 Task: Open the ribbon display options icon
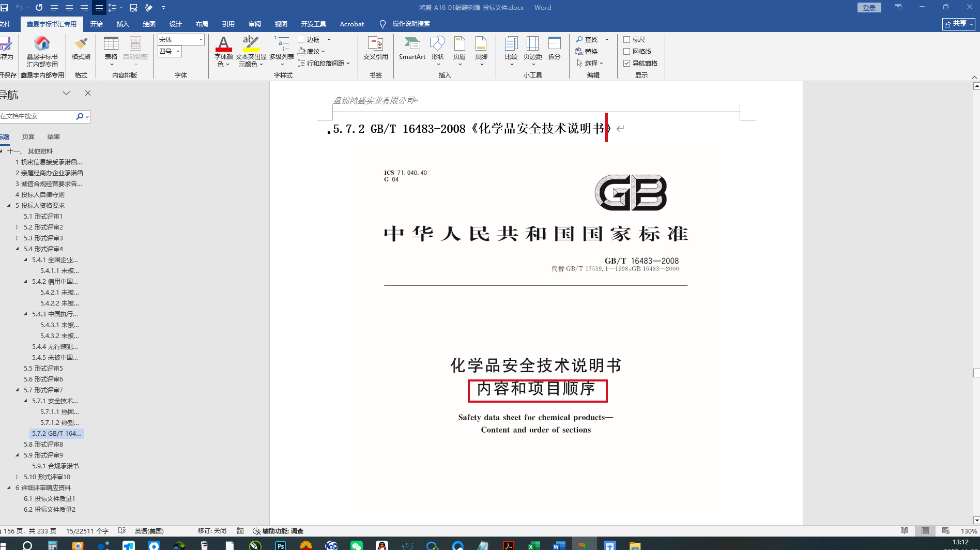pyautogui.click(x=898, y=7)
